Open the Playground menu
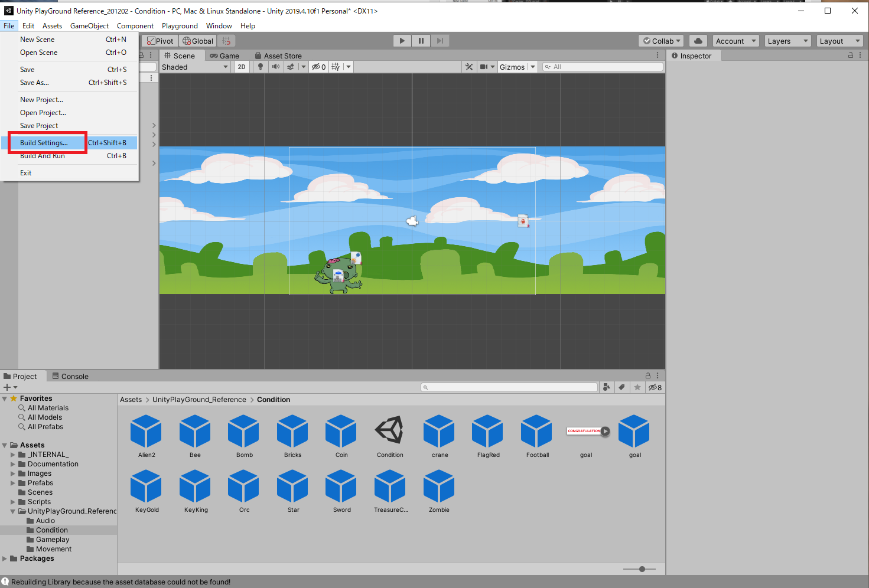This screenshot has height=588, width=869. click(x=180, y=26)
